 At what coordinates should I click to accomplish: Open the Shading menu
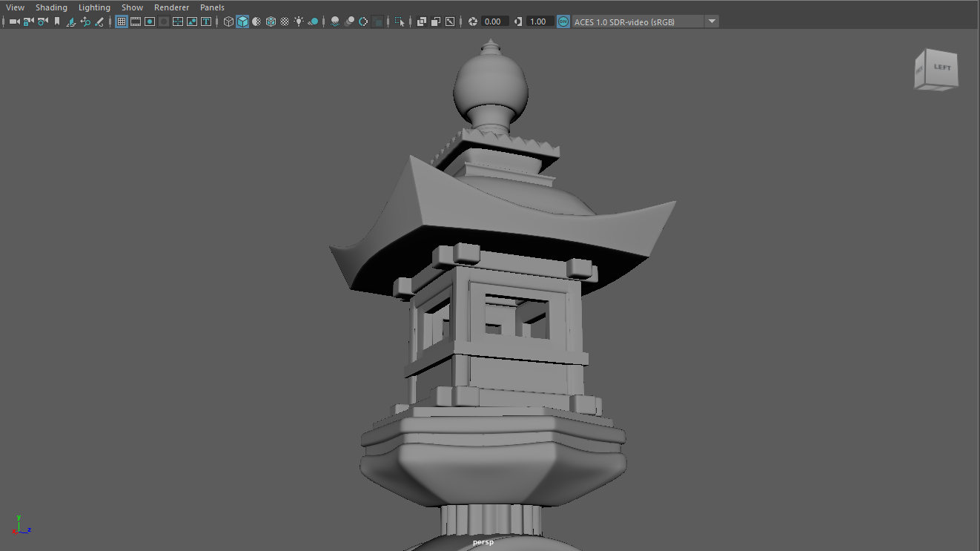click(x=51, y=7)
